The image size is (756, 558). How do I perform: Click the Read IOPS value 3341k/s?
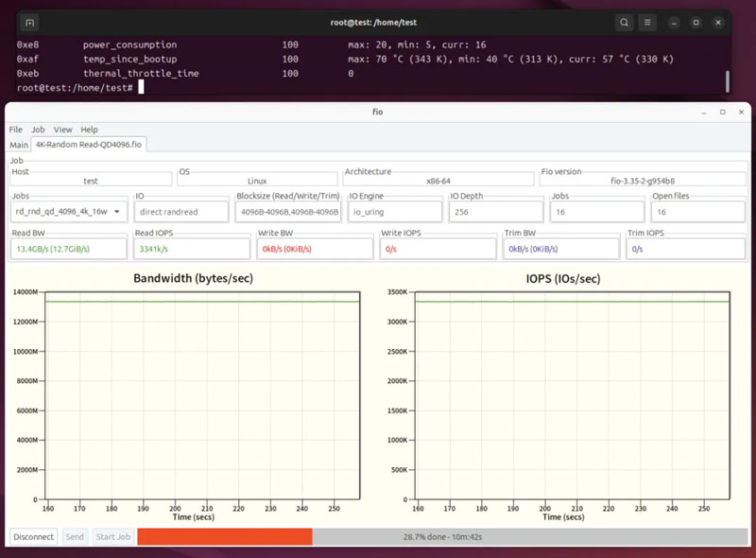(192, 249)
